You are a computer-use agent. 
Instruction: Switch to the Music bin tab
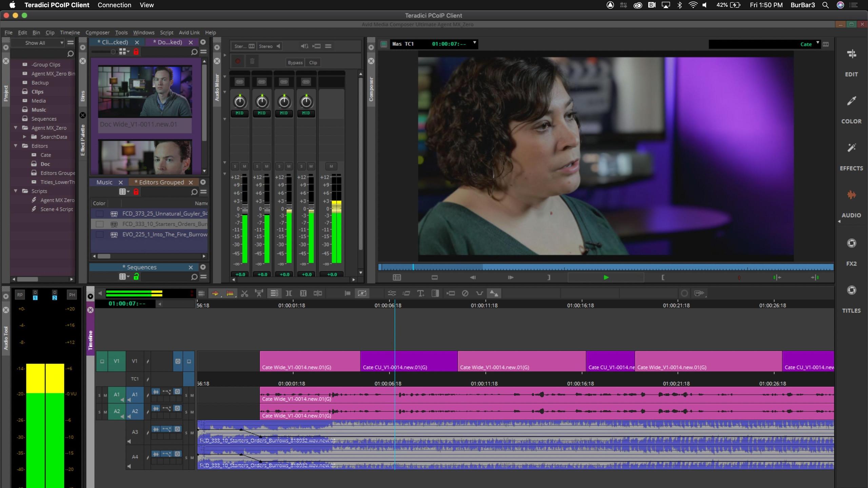[104, 182]
